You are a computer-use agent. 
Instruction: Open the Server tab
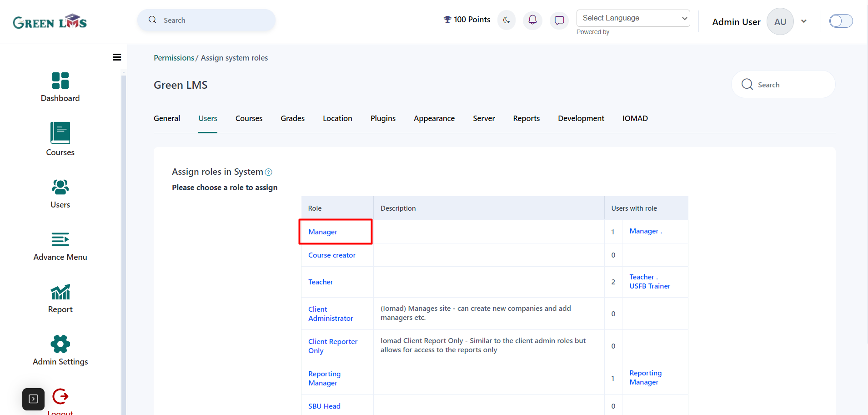click(x=484, y=118)
